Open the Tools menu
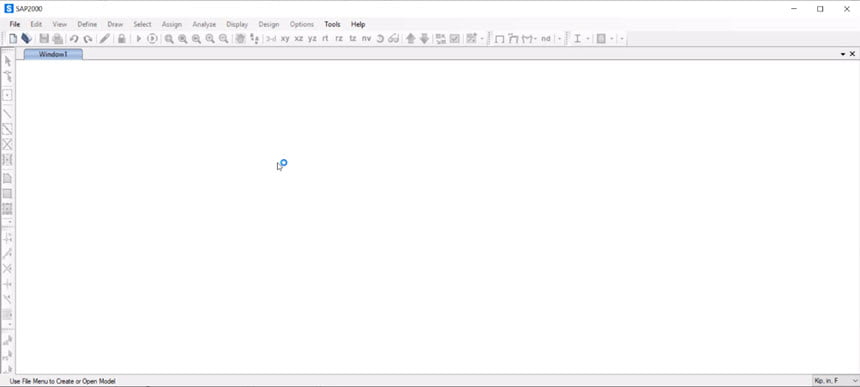Image resolution: width=860 pixels, height=387 pixels. (332, 24)
